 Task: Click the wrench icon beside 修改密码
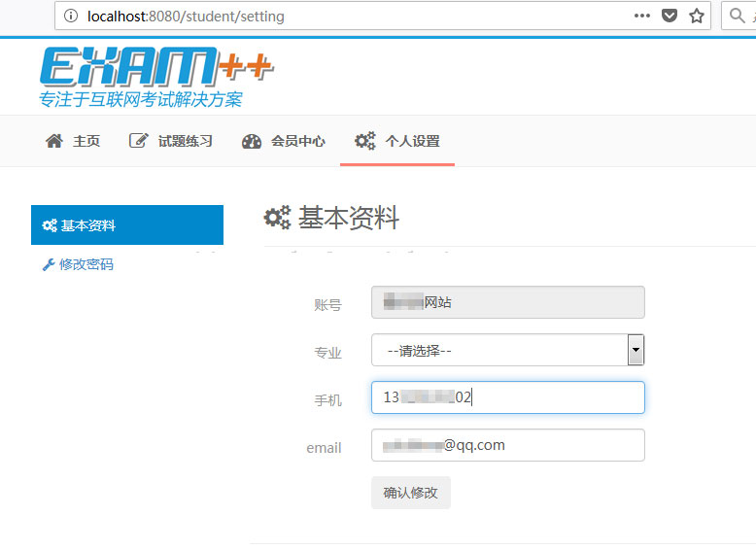(48, 264)
